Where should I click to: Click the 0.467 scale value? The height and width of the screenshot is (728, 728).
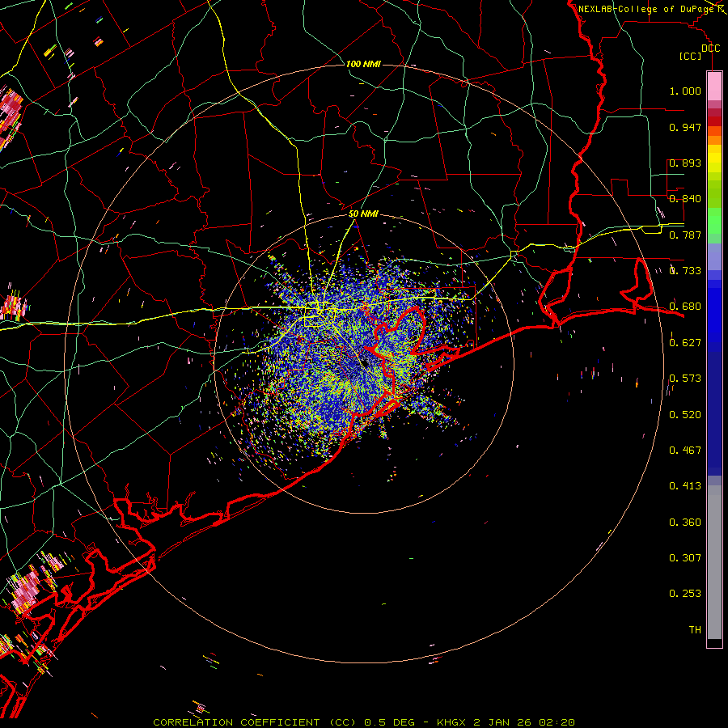point(685,451)
